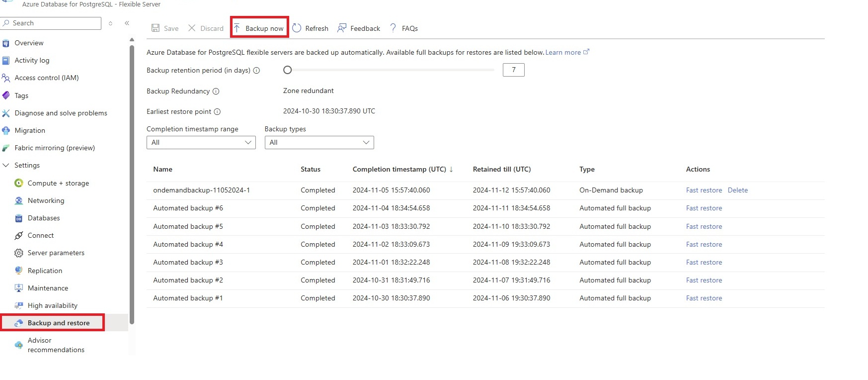868x380 pixels.
Task: Click the Advisor recommendations icon
Action: tap(19, 345)
